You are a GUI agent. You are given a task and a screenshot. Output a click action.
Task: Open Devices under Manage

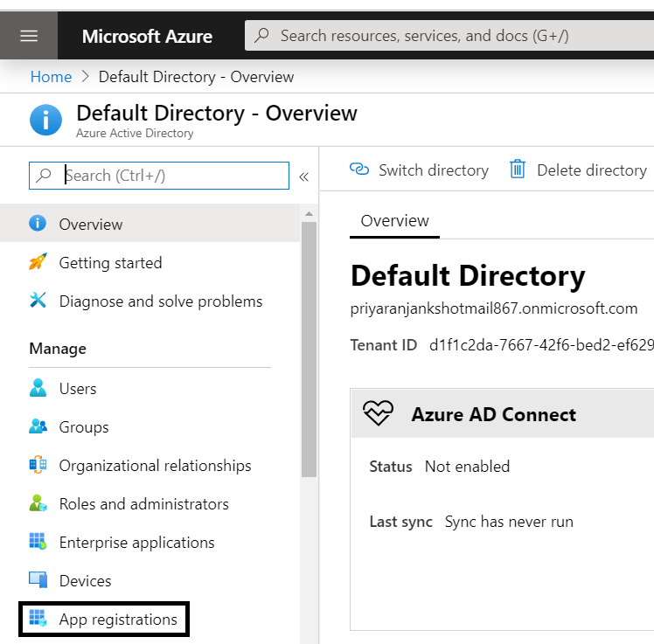pyautogui.click(x=150, y=580)
